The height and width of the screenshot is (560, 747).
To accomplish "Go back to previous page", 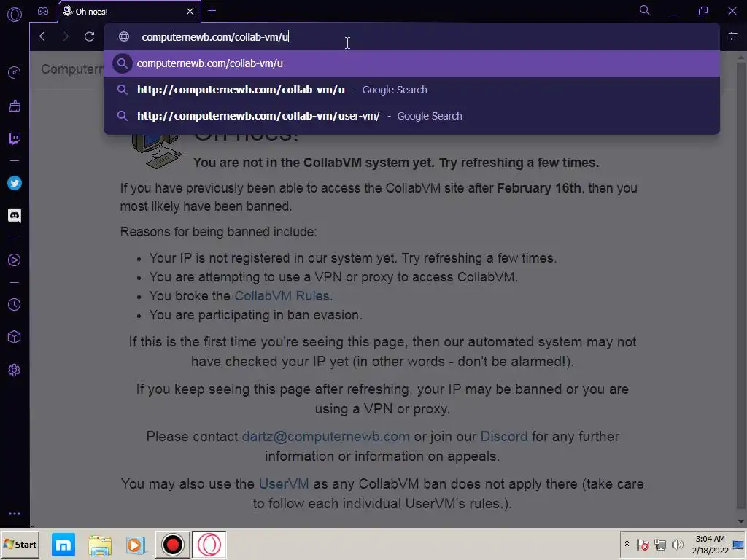I will pyautogui.click(x=42, y=36).
